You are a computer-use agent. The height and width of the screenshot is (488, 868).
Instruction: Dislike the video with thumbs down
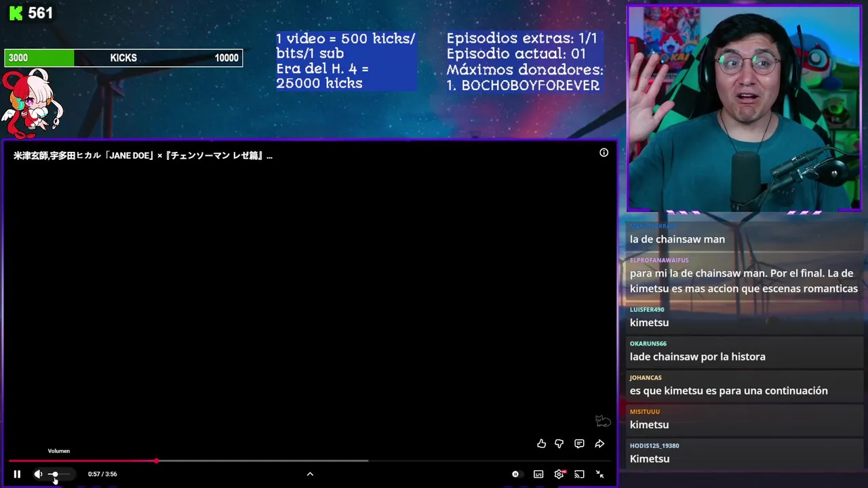point(559,444)
